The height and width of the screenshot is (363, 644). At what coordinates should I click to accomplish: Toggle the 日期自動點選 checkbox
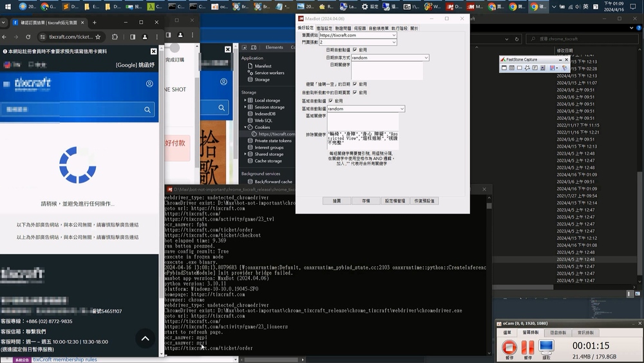pyautogui.click(x=355, y=50)
